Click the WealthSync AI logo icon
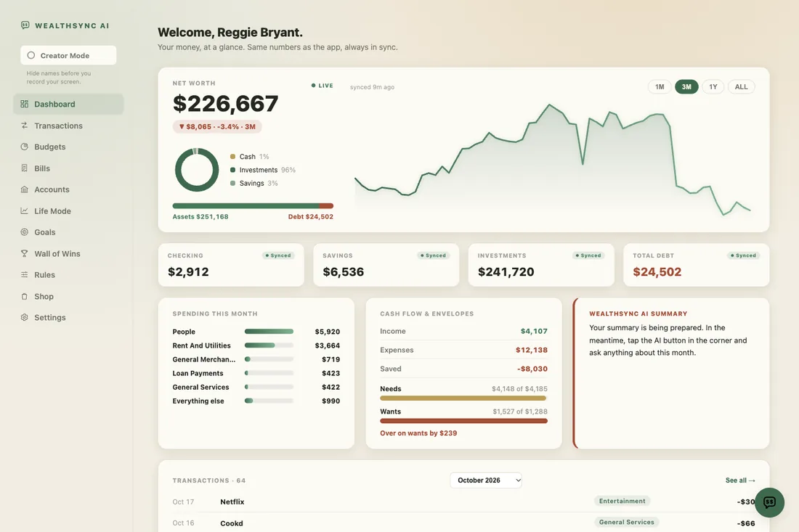The height and width of the screenshot is (532, 799). (25, 25)
